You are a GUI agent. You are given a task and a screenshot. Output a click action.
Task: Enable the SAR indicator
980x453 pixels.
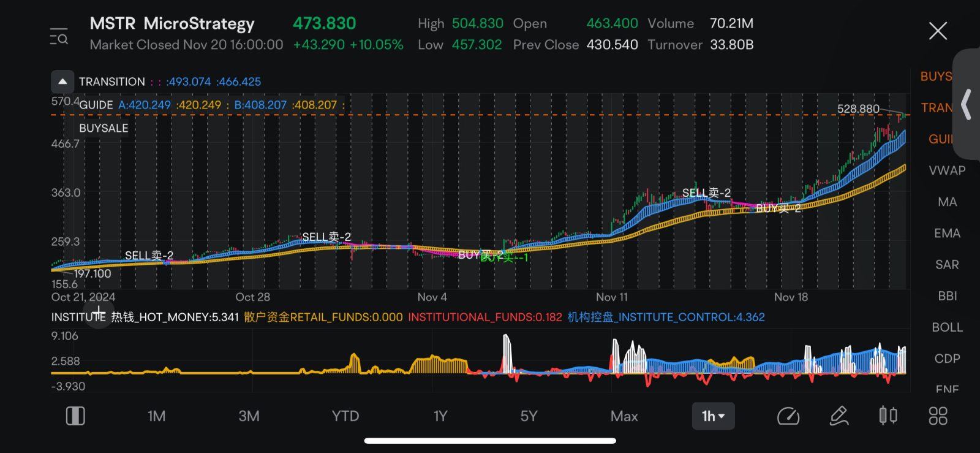[x=947, y=264]
